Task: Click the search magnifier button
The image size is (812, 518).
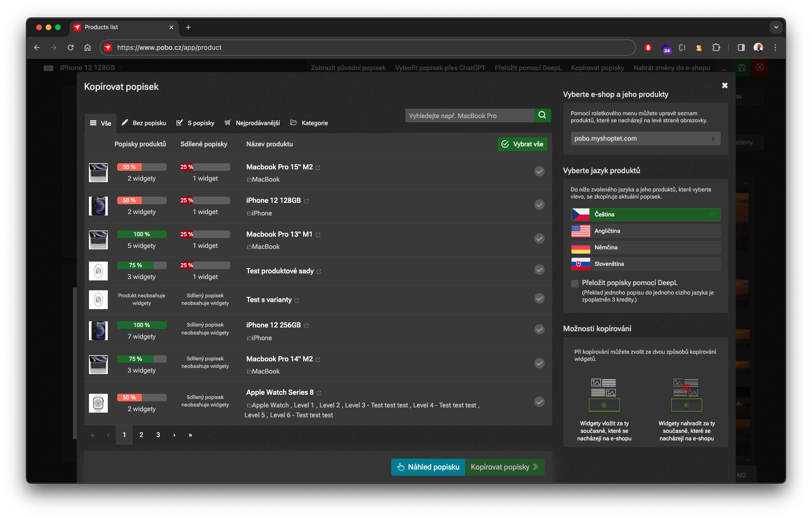Action: click(x=542, y=115)
